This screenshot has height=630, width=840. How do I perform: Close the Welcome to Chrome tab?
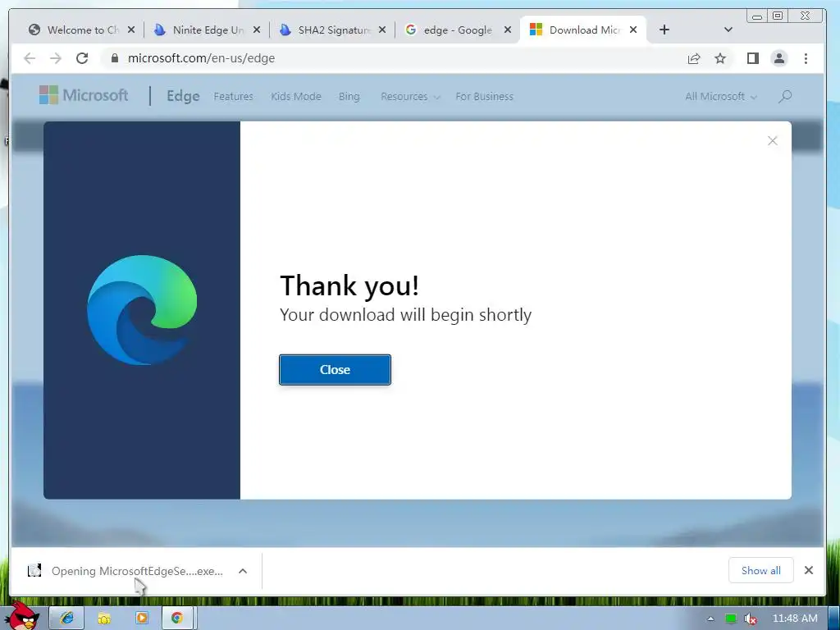(x=131, y=30)
